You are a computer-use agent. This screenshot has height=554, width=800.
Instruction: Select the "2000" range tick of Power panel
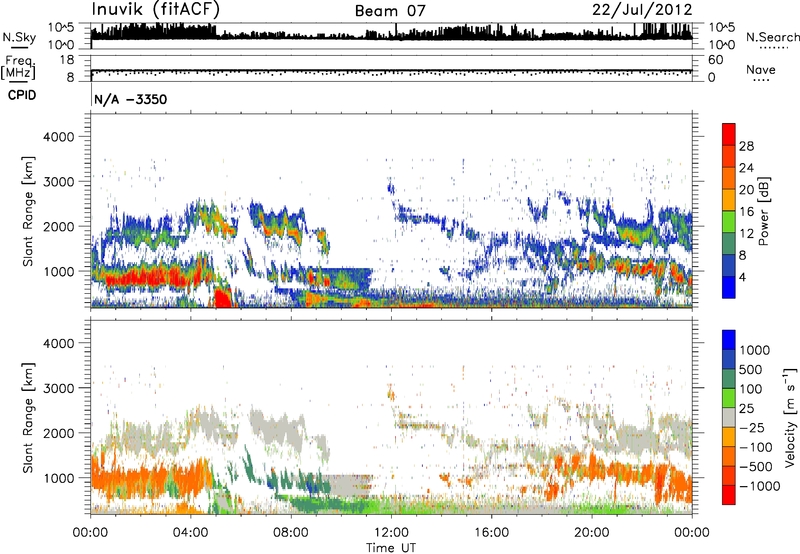[x=58, y=226]
